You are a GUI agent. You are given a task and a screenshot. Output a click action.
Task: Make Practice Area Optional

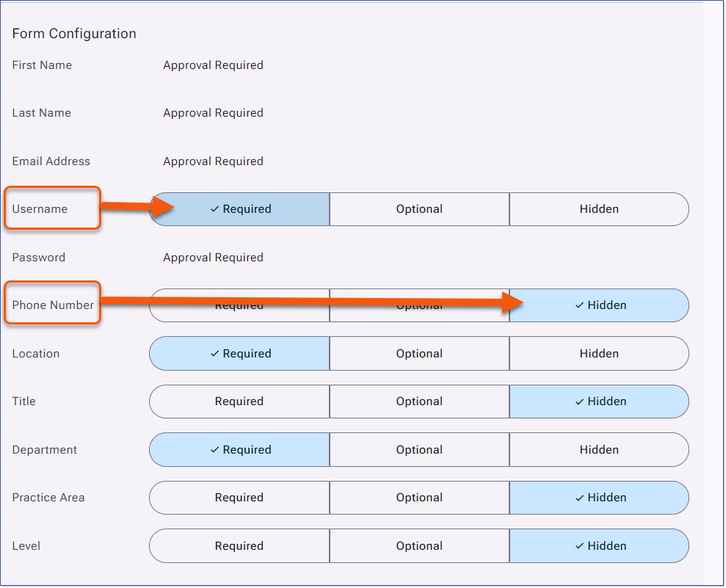419,498
